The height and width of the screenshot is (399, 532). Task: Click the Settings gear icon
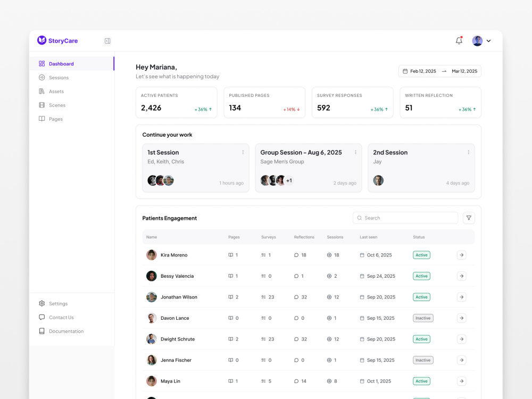point(41,303)
